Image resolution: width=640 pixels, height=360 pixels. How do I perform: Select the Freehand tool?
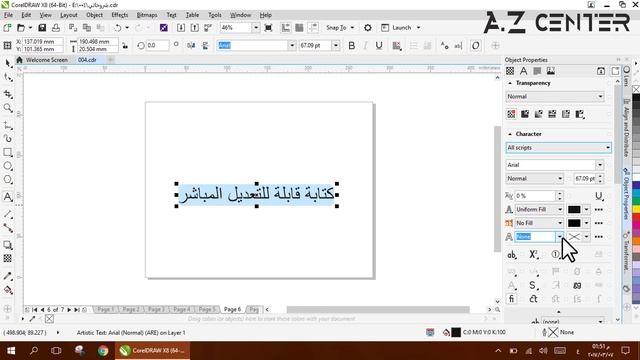pyautogui.click(x=8, y=125)
